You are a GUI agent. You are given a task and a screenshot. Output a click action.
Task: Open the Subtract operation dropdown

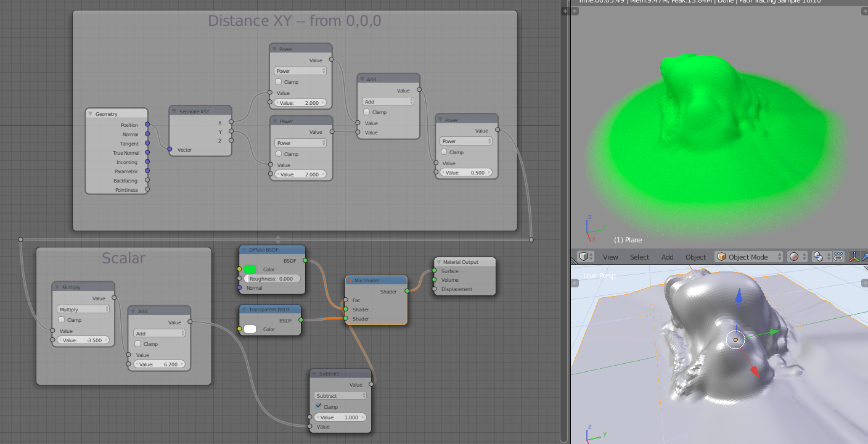(340, 395)
